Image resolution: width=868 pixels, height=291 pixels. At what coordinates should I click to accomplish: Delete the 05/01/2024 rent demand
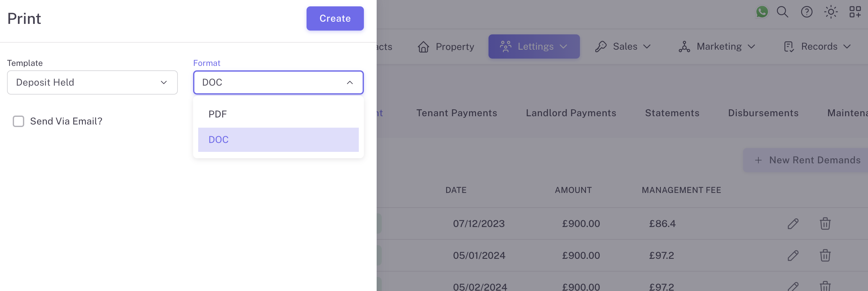pyautogui.click(x=825, y=255)
